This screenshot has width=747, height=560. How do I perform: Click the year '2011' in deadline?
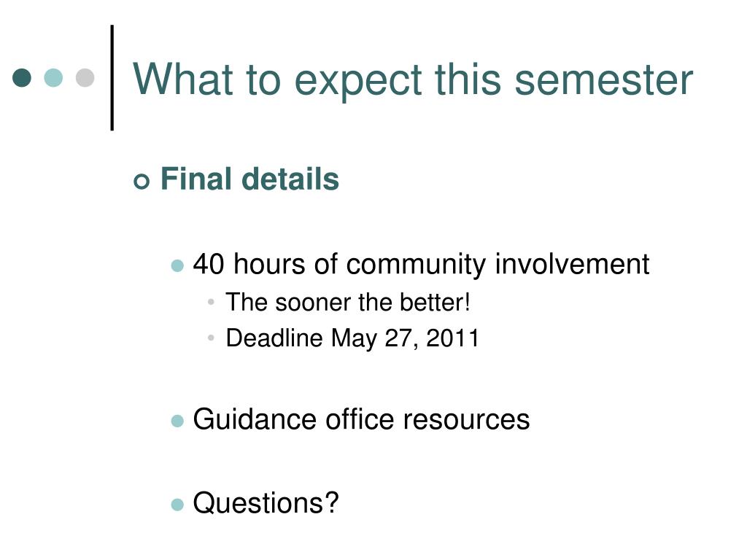452,338
